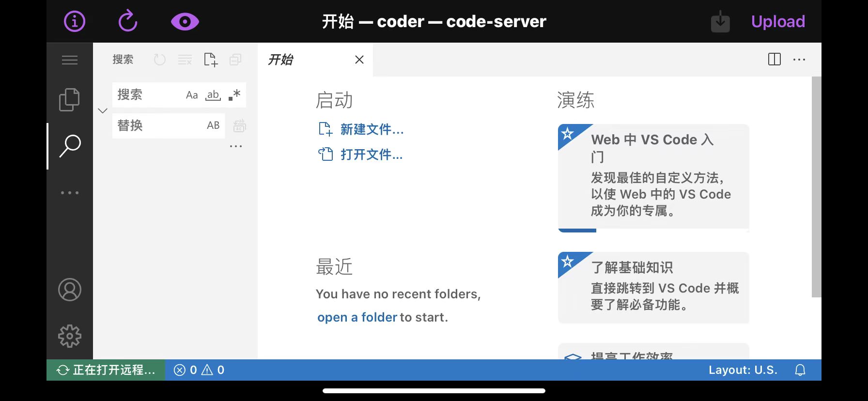Open the Accounts menu
The image size is (868, 401).
pyautogui.click(x=70, y=290)
